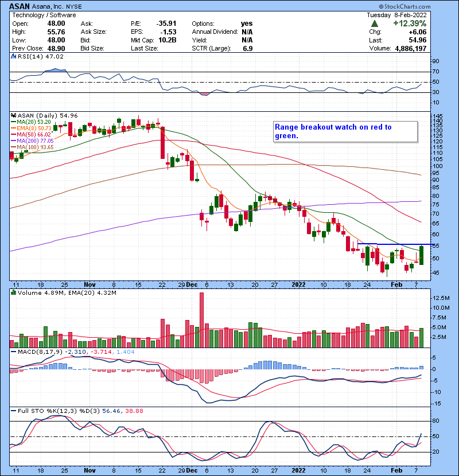
Task: Click the latest green candlestick on Feb 8
Action: [x=421, y=255]
